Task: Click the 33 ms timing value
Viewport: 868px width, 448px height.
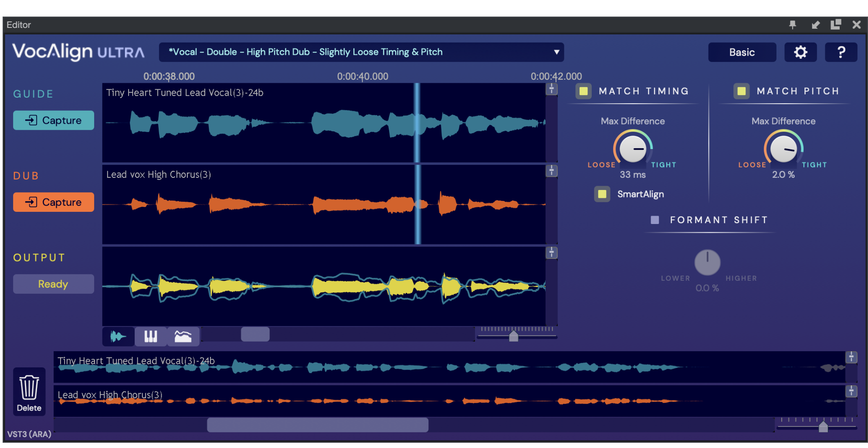Action: coord(633,175)
